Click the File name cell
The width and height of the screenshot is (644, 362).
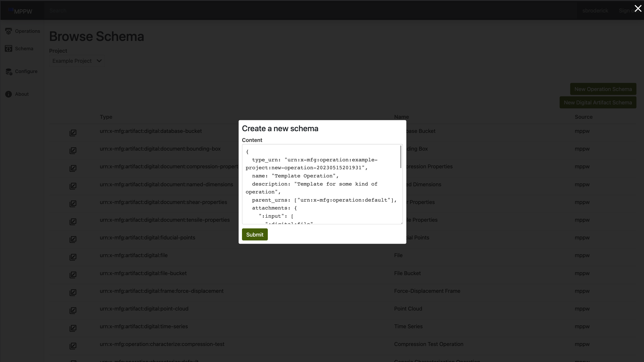pos(398,255)
